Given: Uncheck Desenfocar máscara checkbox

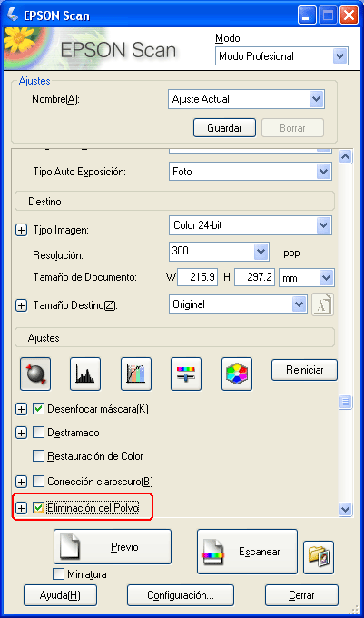Looking at the screenshot, I should pos(38,409).
